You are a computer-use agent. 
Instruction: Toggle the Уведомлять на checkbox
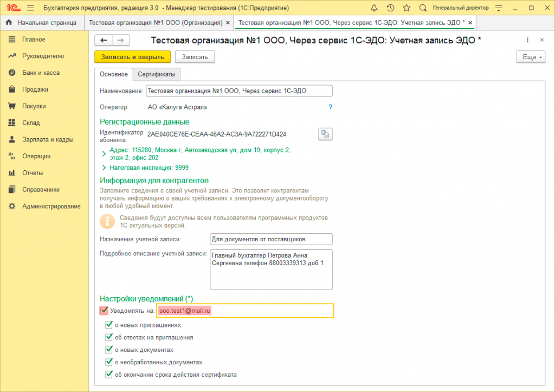point(104,311)
